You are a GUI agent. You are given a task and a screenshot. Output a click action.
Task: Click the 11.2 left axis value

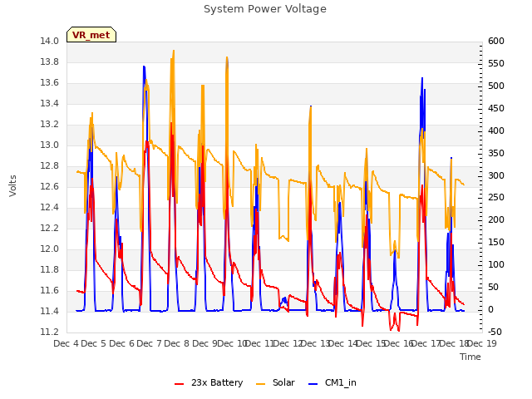click(x=49, y=332)
